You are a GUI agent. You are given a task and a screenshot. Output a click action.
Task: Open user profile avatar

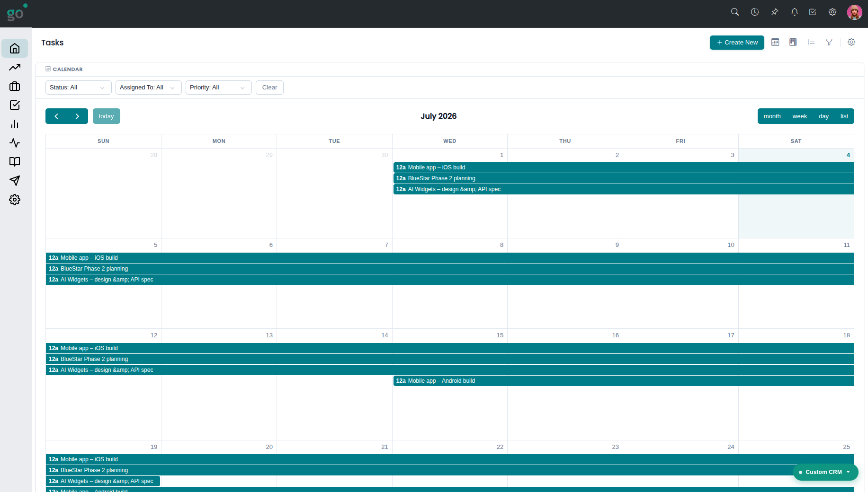click(855, 12)
